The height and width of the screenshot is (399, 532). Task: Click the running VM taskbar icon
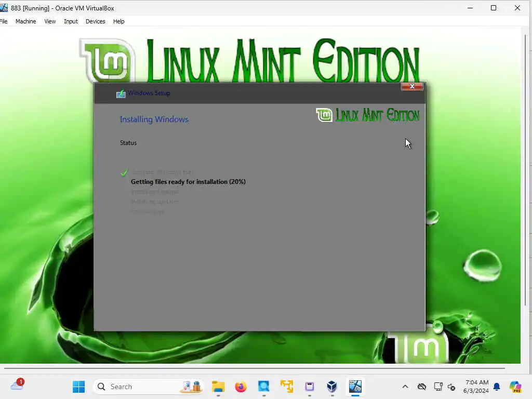tap(355, 387)
